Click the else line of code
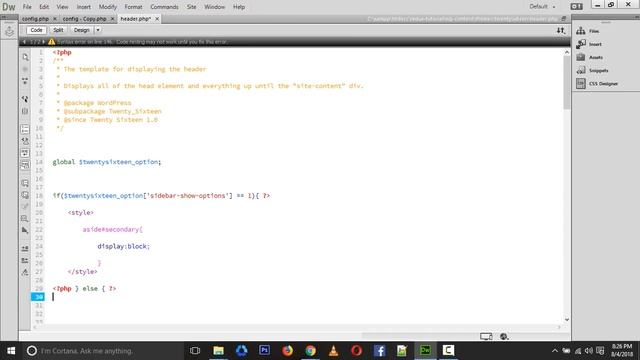Image resolution: width=640 pixels, height=360 pixels. click(84, 289)
